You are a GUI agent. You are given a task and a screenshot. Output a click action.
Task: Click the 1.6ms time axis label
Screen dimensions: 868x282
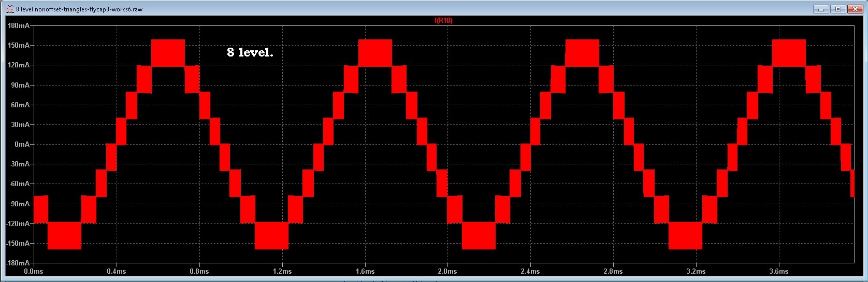[x=365, y=271]
